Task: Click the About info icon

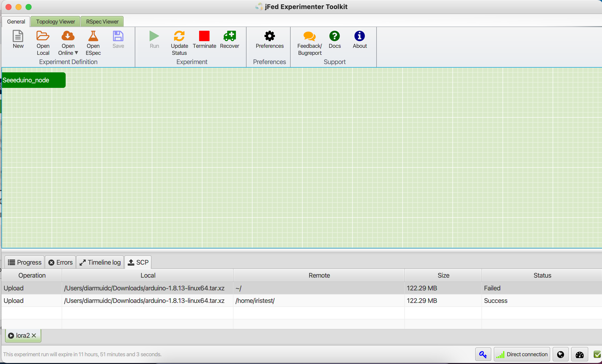Action: (x=359, y=36)
